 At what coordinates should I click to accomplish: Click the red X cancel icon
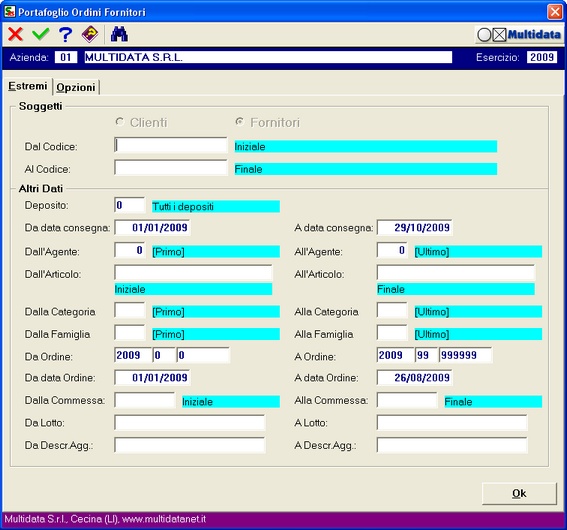(x=16, y=34)
